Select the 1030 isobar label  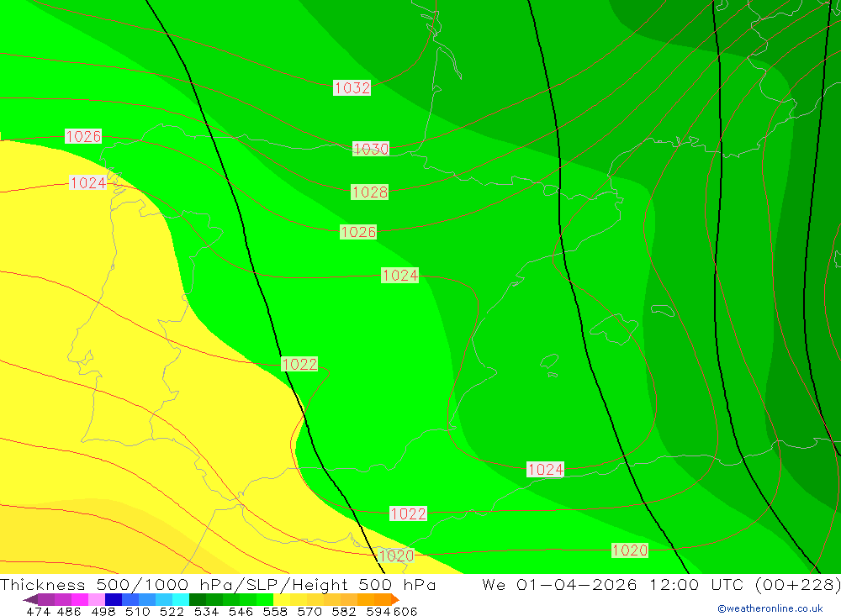point(371,149)
